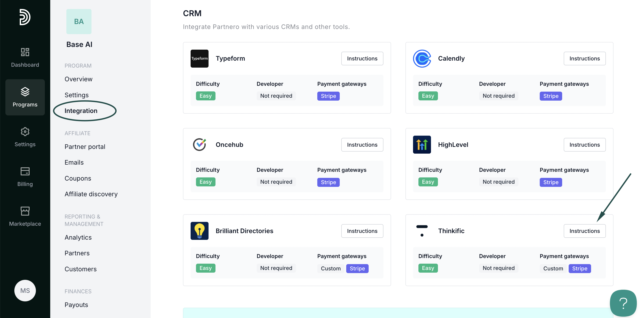Click the Partnero logo icon
644x318 pixels.
point(25,17)
